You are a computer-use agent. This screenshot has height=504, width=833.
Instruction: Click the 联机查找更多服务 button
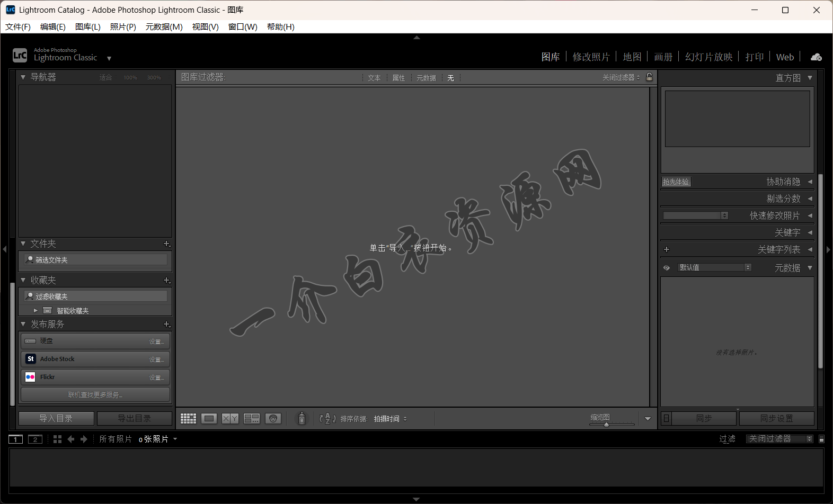pyautogui.click(x=95, y=395)
